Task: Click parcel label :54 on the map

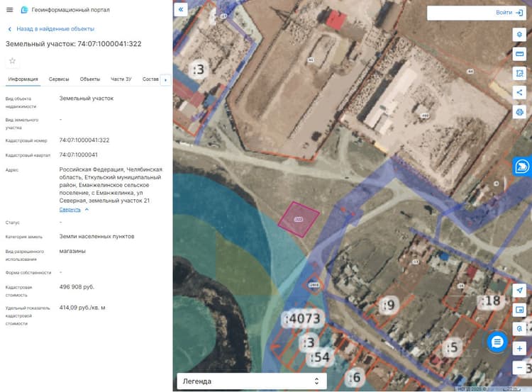Action: pos(320,357)
